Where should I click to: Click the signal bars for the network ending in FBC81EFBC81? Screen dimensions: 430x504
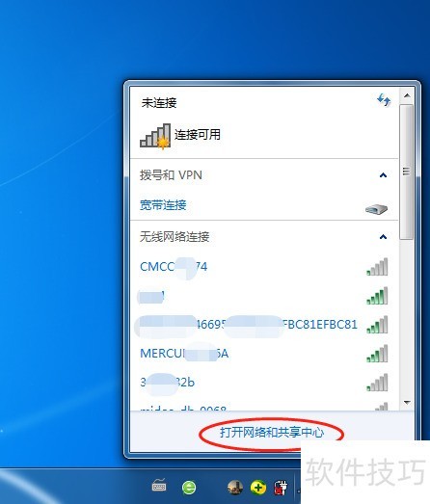(377, 325)
